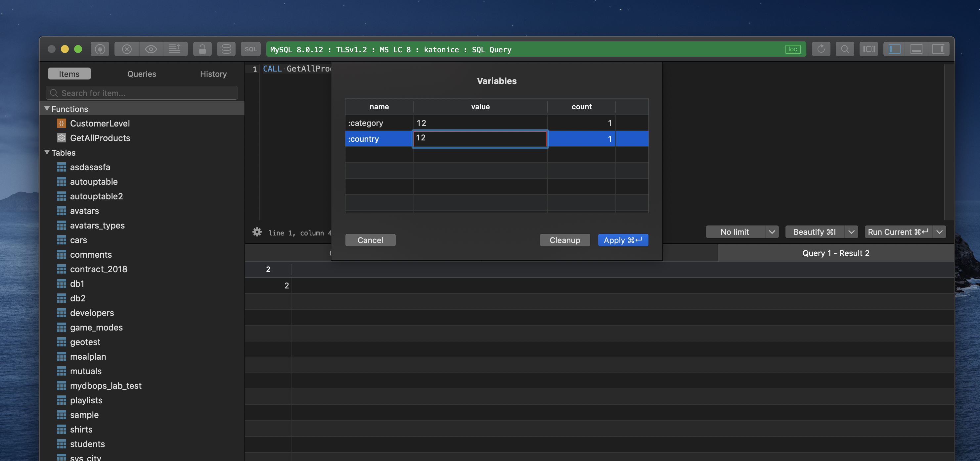Select the GetAllProducts procedure
Image resolution: width=980 pixels, height=461 pixels.
coord(100,138)
